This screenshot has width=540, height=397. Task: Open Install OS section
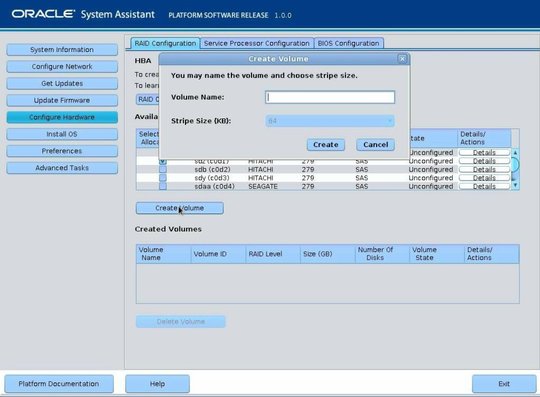[x=62, y=134]
